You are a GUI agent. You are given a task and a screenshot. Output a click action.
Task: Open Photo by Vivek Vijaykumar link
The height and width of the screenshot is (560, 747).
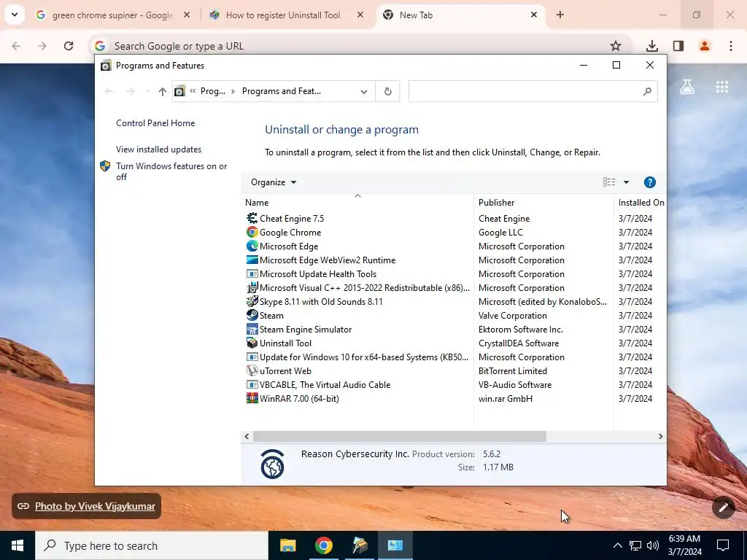[95, 506]
